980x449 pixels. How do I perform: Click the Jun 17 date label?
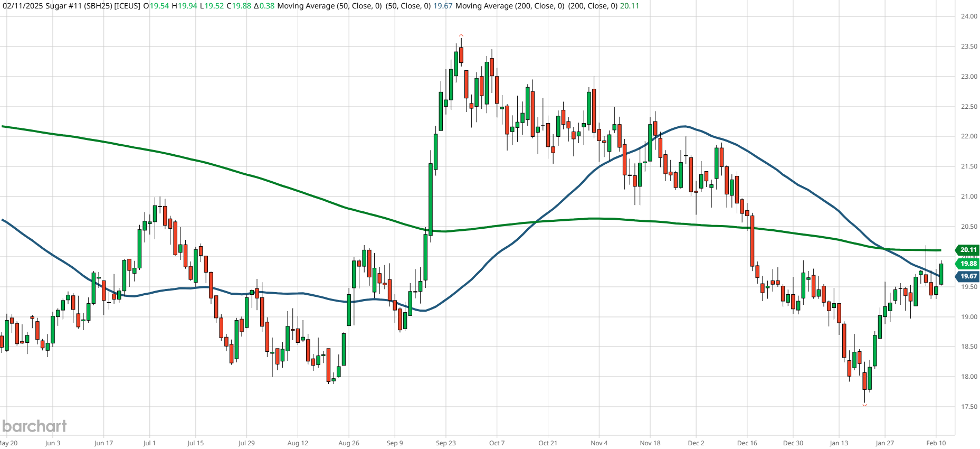tap(103, 443)
